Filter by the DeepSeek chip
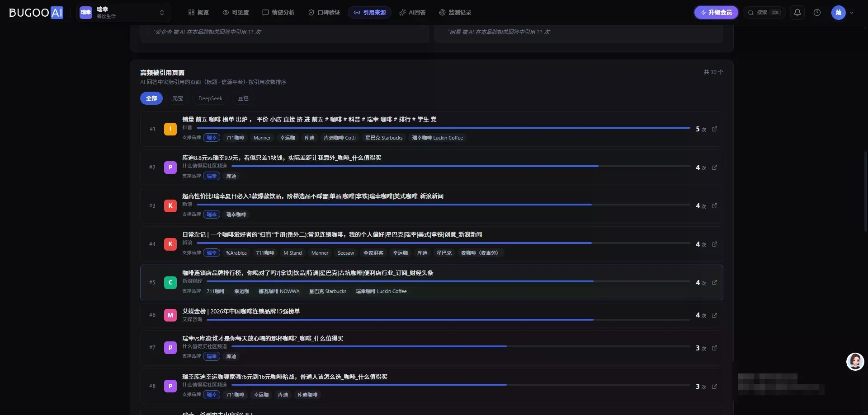The height and width of the screenshot is (415, 868). click(x=210, y=98)
